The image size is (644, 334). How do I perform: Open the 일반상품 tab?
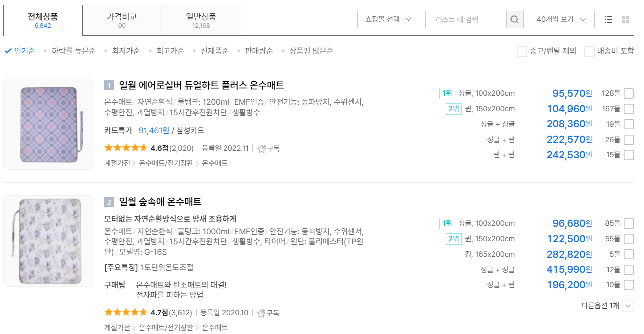[x=200, y=19]
